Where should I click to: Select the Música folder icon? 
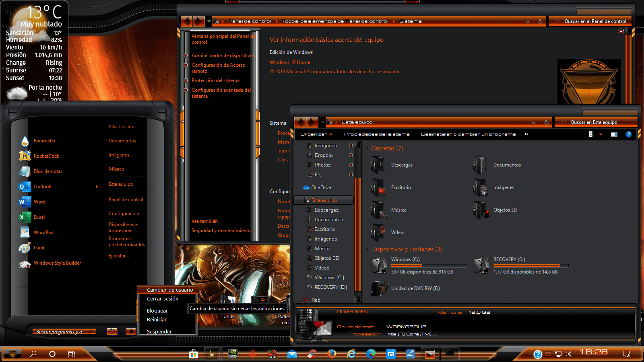click(378, 210)
